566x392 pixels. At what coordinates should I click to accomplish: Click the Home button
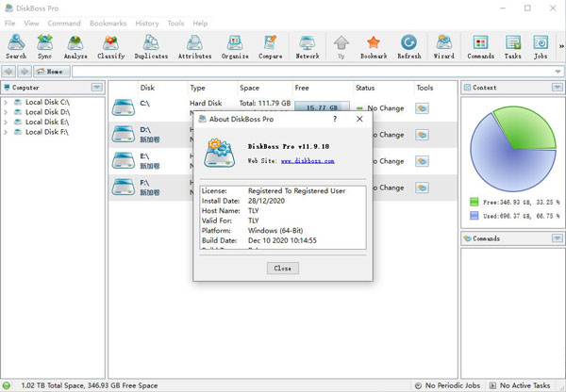[52, 72]
